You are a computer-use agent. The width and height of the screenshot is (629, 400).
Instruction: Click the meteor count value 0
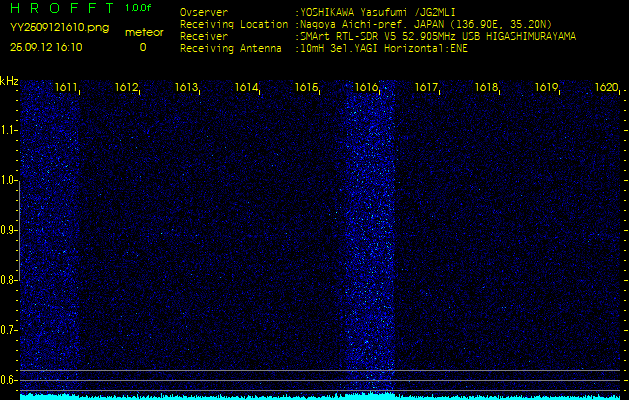point(143,47)
